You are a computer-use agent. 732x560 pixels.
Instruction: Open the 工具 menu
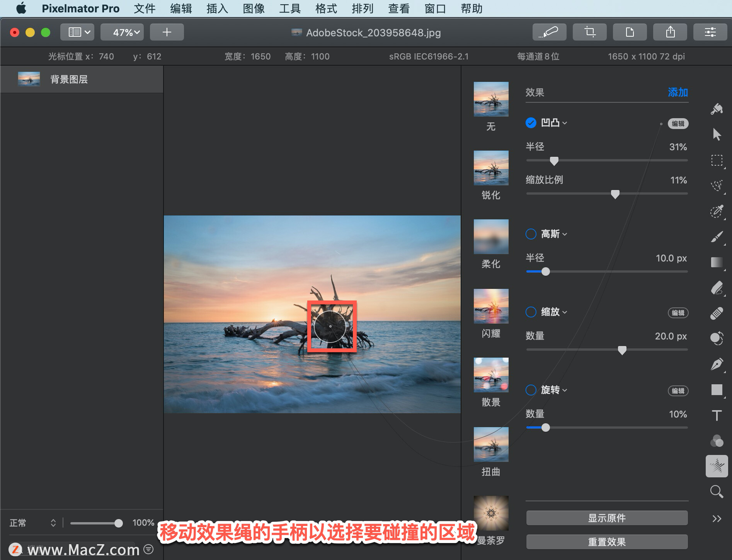[x=290, y=8]
